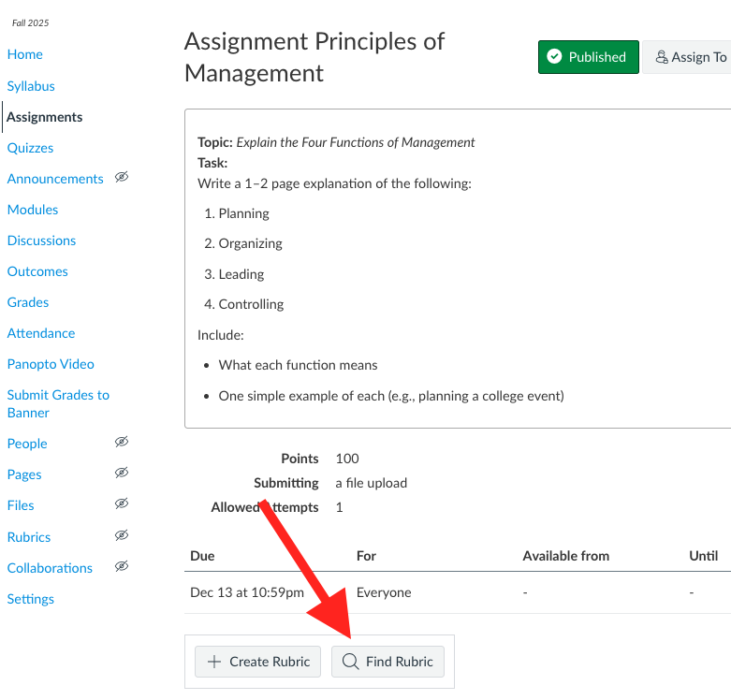Viewport: 731px width, 700px height.
Task: Click the checkmark icon on Published
Action: (554, 57)
